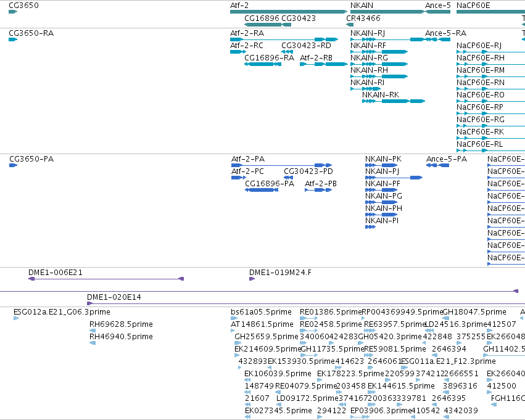Select transcript Ance-5-RA
525x420 pixels.
click(x=445, y=33)
